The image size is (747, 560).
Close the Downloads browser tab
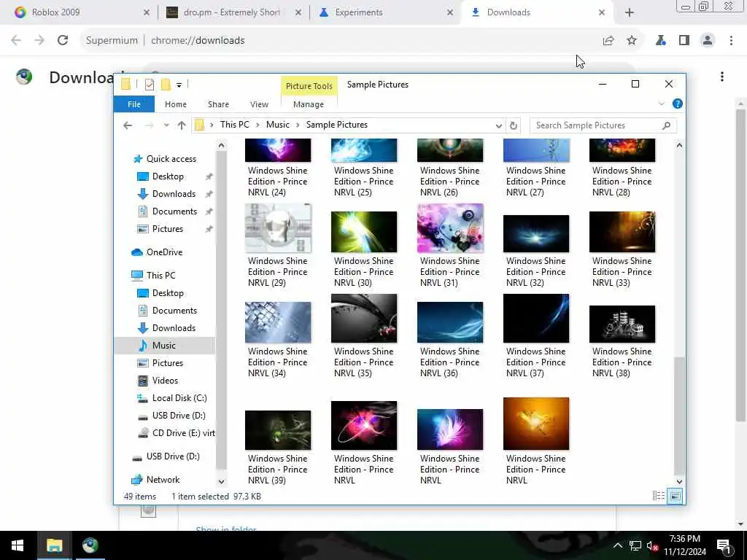pos(602,12)
